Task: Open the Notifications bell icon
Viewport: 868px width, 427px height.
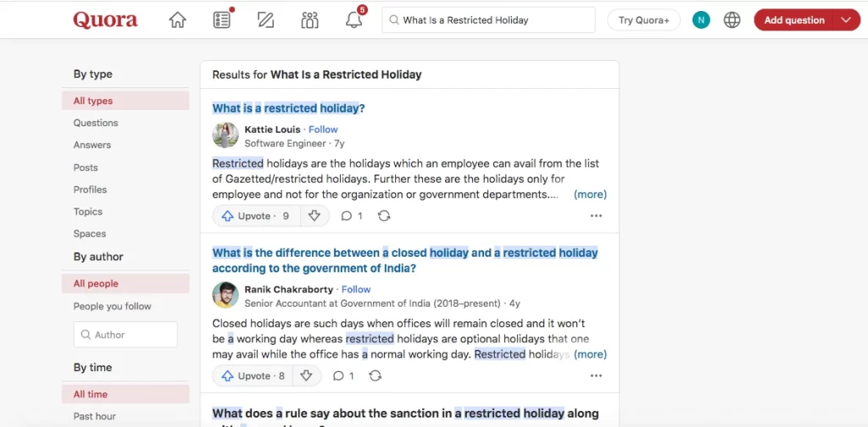Action: coord(353,20)
